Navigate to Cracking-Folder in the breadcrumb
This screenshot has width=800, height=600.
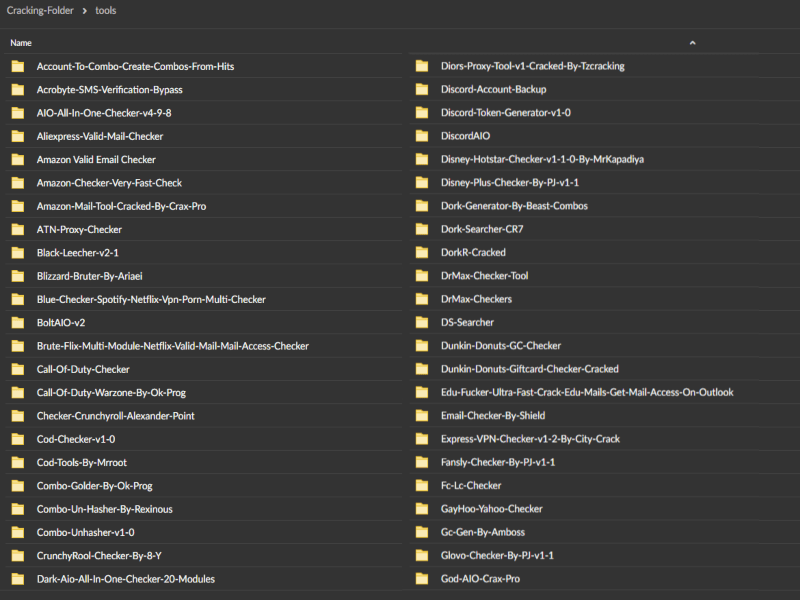(x=40, y=11)
